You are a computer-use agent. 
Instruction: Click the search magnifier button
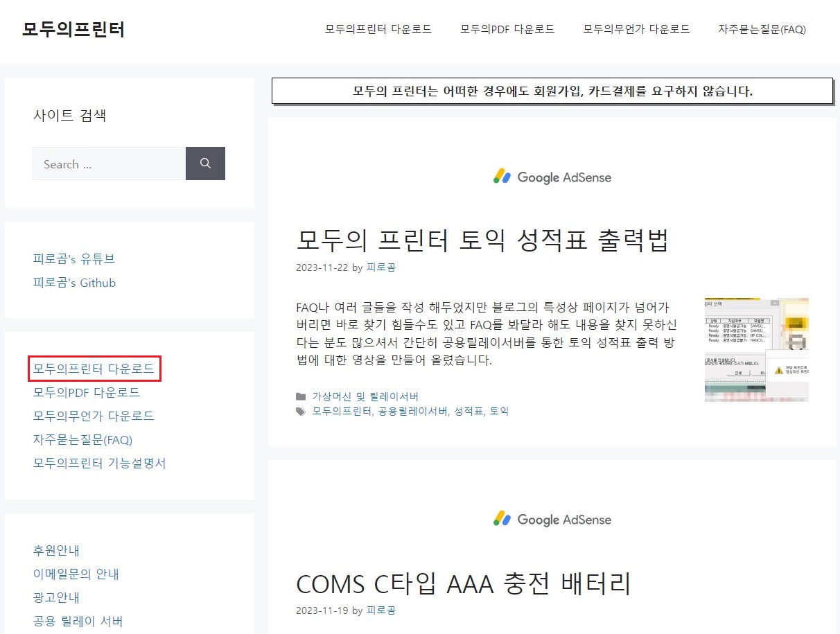pyautogui.click(x=205, y=164)
